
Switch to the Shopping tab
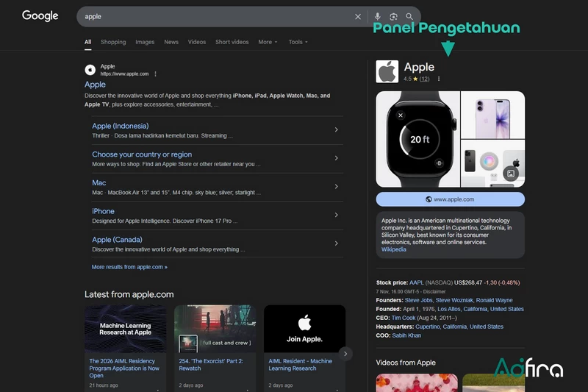coord(113,42)
